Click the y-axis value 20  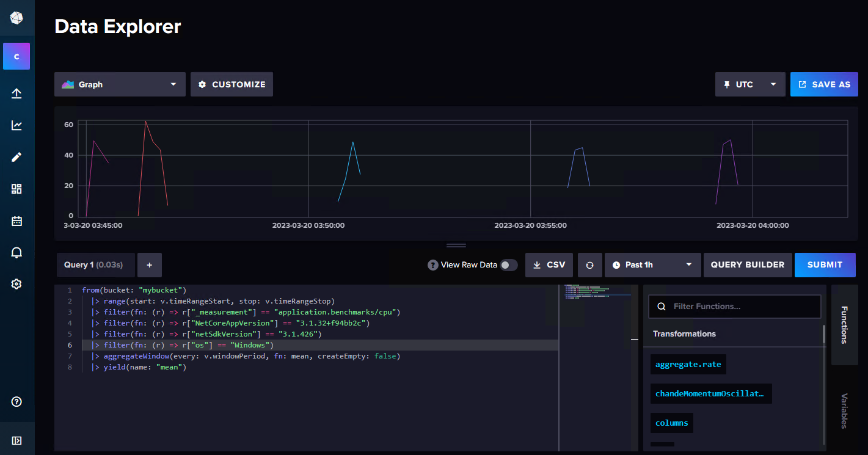coord(68,186)
